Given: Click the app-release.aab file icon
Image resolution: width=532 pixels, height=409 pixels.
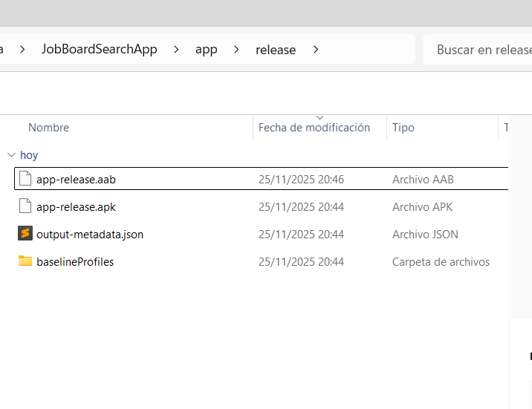Looking at the screenshot, I should (25, 179).
